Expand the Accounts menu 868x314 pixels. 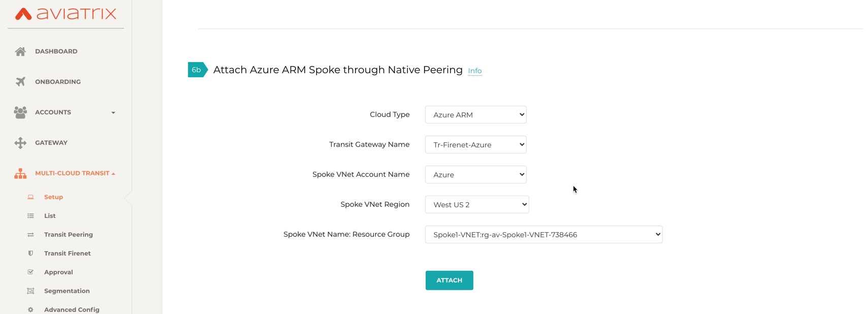tap(113, 113)
